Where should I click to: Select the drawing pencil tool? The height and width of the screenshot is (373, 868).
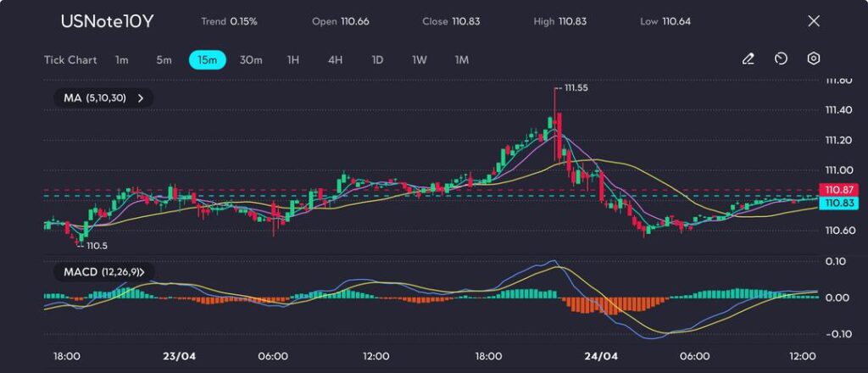tap(748, 59)
